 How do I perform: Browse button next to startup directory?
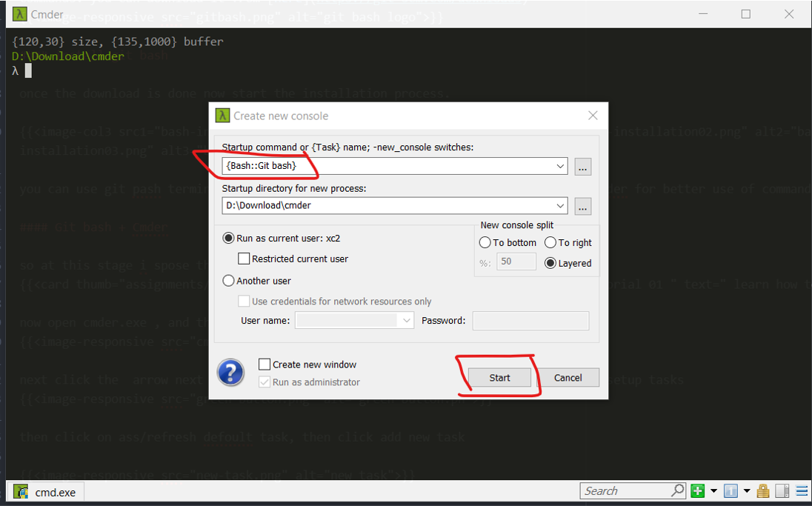tap(583, 206)
